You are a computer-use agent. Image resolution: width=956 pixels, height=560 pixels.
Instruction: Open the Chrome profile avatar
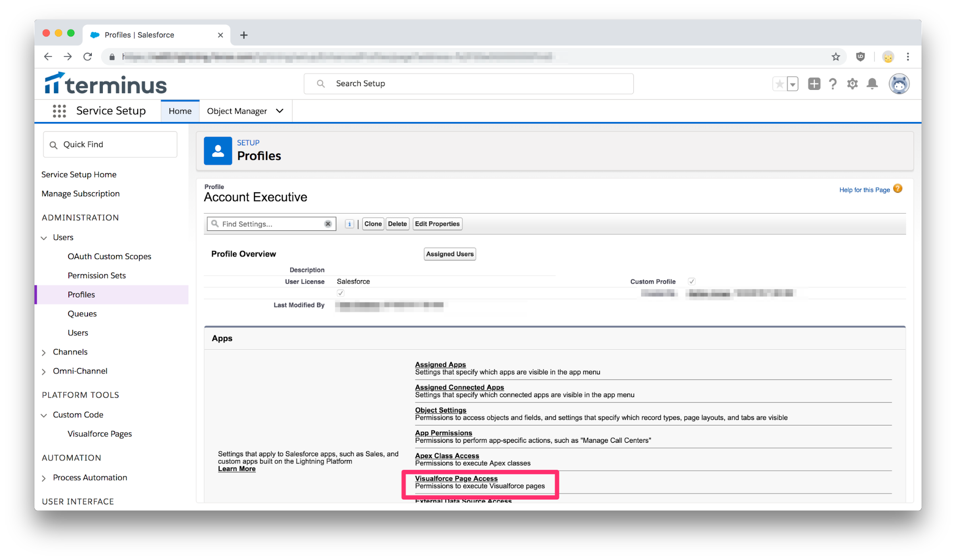[x=888, y=57]
